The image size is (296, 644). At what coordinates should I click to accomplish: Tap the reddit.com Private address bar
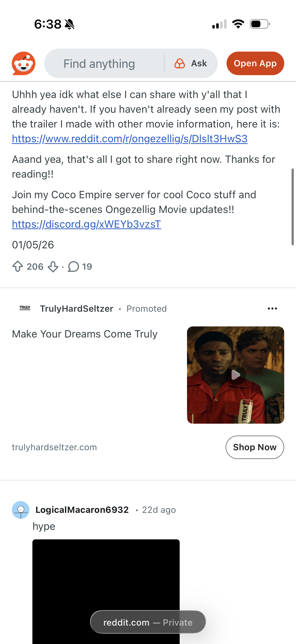click(148, 622)
